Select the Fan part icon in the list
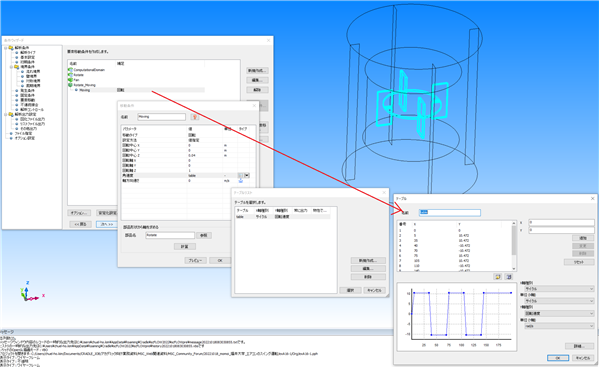Screen dimensions: 599x368 pos(70,80)
